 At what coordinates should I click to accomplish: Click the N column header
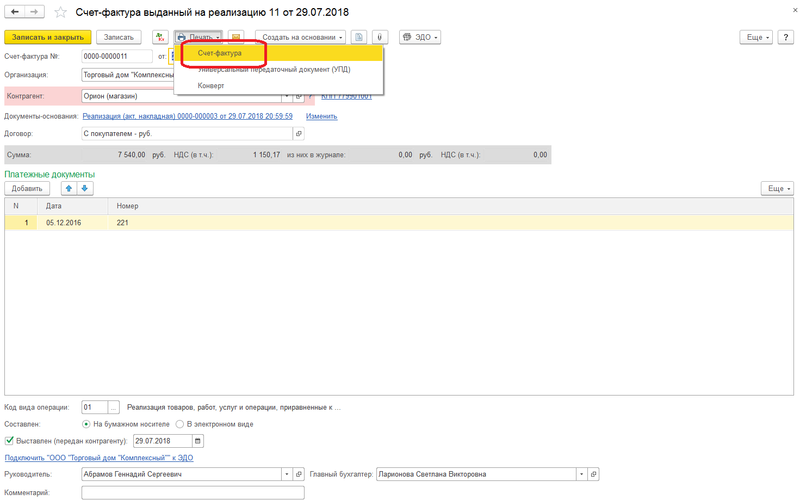pos(21,206)
